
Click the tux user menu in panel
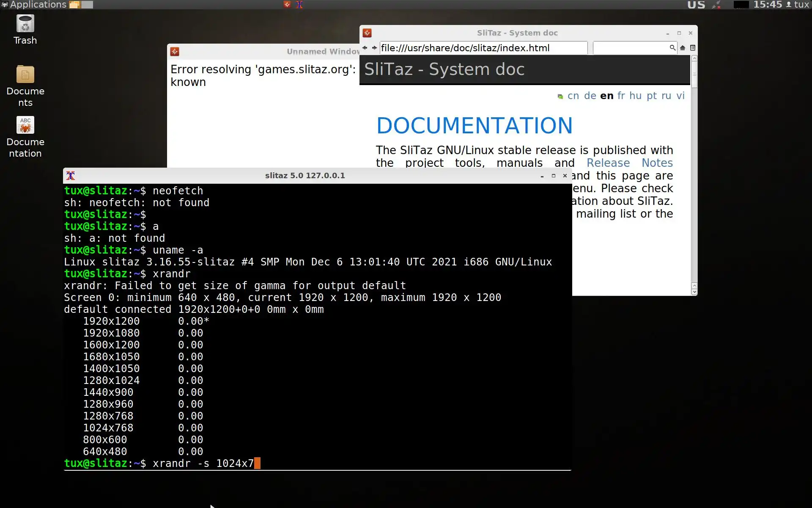point(797,5)
